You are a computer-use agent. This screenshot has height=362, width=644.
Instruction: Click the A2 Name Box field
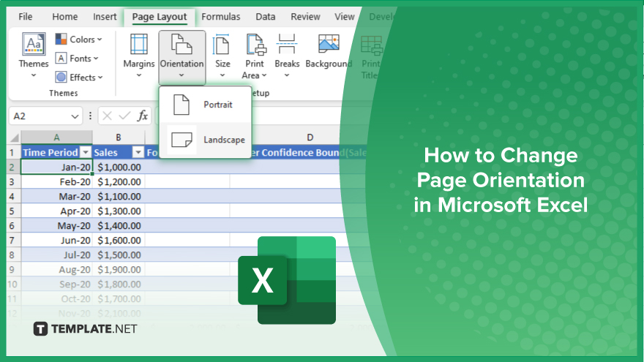click(45, 116)
